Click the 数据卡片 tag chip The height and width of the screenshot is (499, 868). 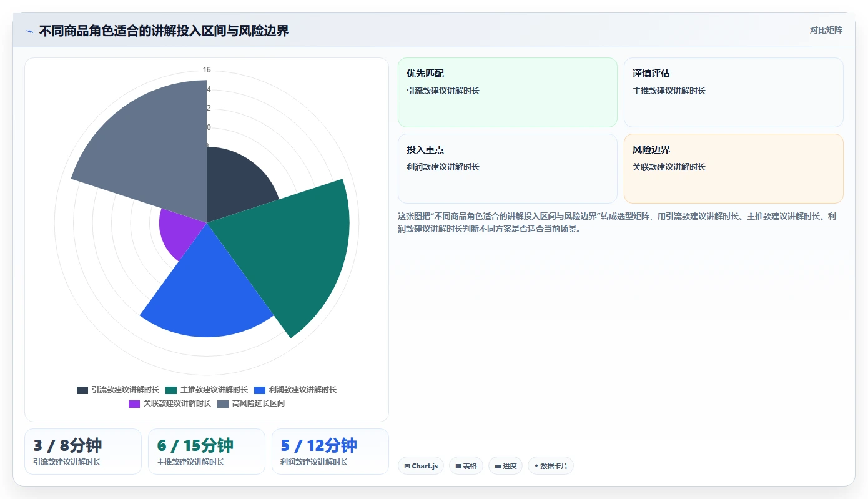tap(551, 466)
